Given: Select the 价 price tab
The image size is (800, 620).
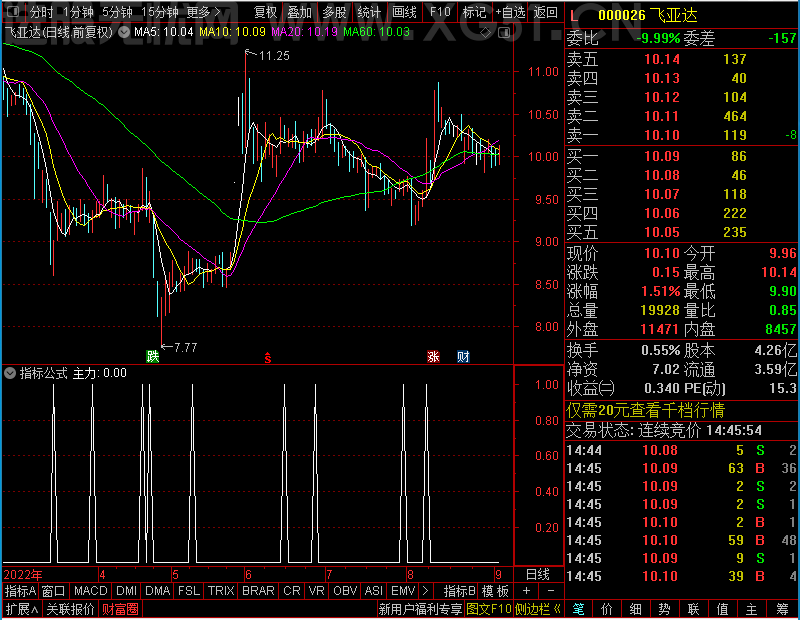Looking at the screenshot, I should tap(607, 609).
